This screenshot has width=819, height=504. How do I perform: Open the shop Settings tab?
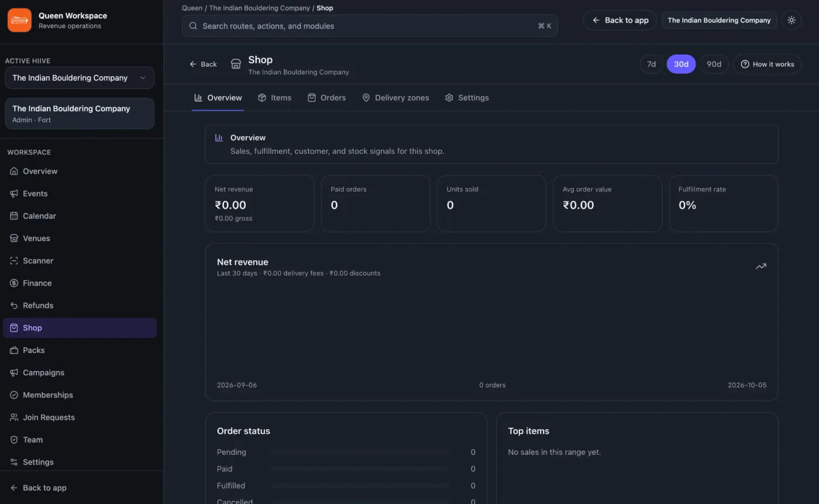coord(467,98)
